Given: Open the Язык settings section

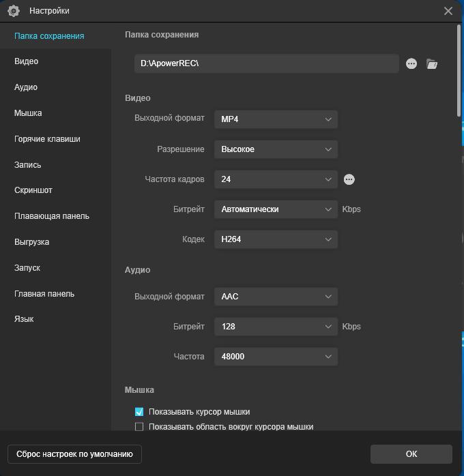Looking at the screenshot, I should pos(24,319).
